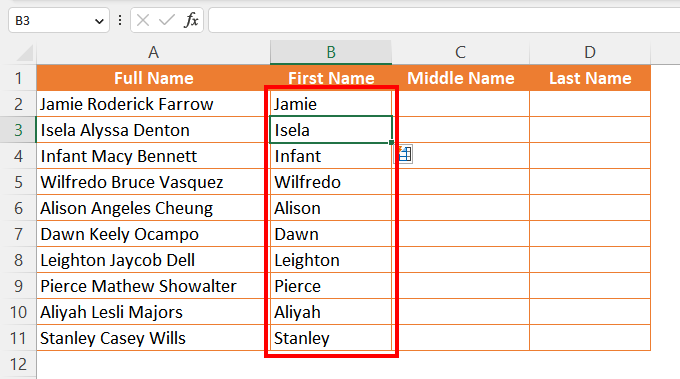Image resolution: width=680 pixels, height=379 pixels.
Task: Click the Insert Function fx icon
Action: pos(191,20)
